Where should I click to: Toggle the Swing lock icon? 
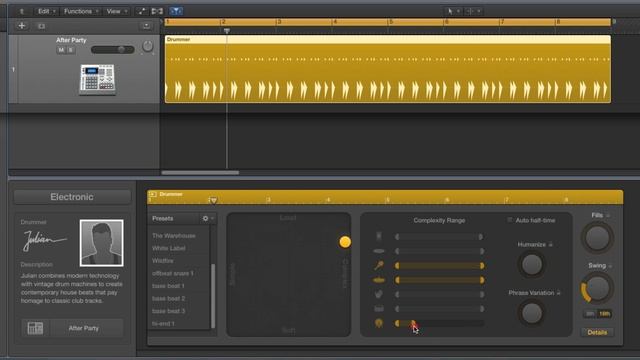(610, 266)
